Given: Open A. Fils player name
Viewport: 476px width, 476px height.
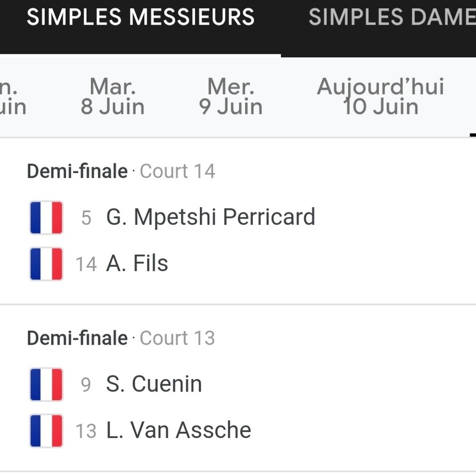Looking at the screenshot, I should 137,264.
